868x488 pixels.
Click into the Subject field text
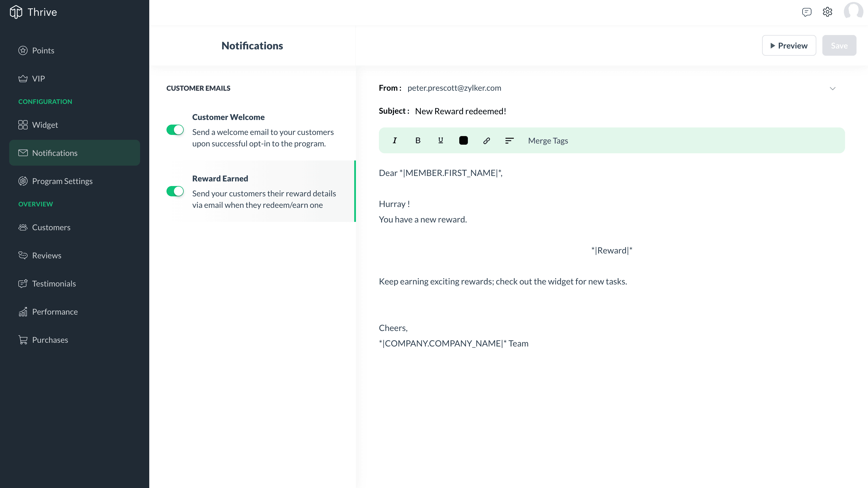[x=460, y=111]
